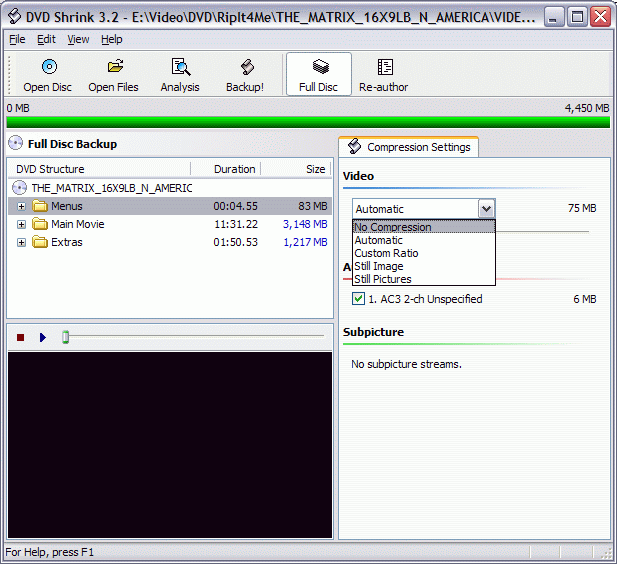Expand the Main Movie tree node
The height and width of the screenshot is (564, 617).
pos(22,224)
